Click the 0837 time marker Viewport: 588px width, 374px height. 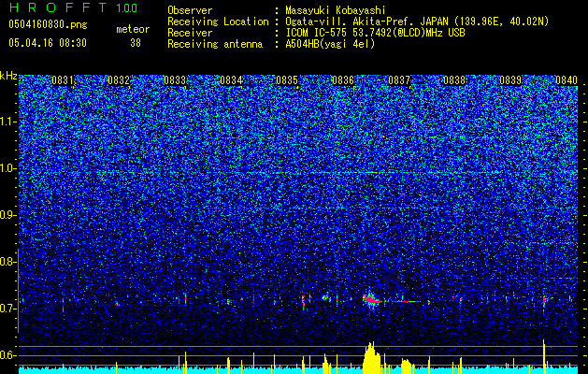click(x=399, y=80)
